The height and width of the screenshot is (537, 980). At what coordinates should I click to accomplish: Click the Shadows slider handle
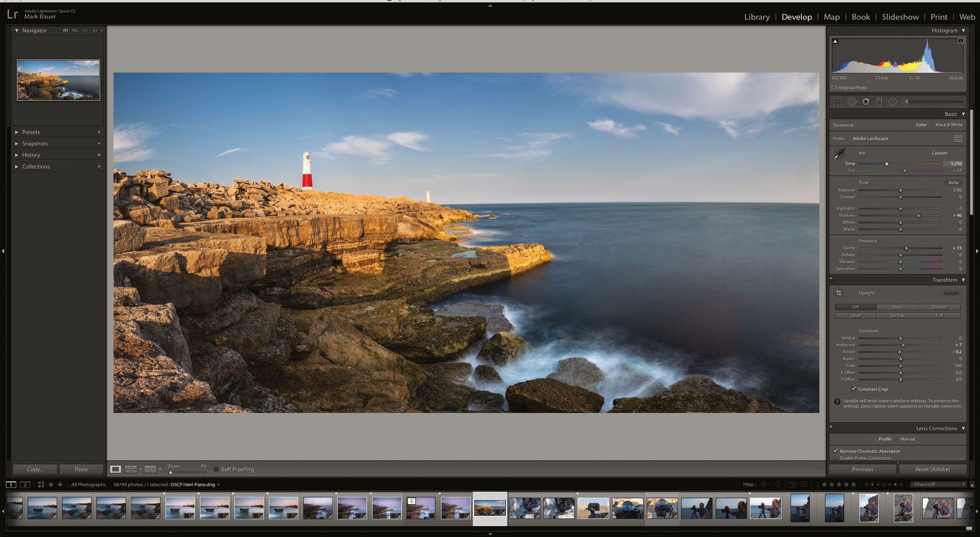tap(918, 216)
